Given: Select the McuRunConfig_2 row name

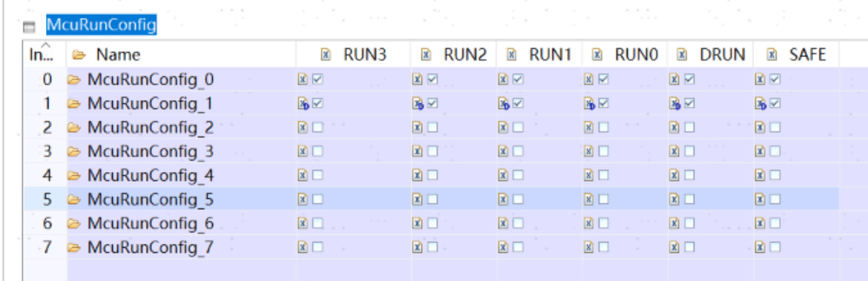Looking at the screenshot, I should point(150,128).
